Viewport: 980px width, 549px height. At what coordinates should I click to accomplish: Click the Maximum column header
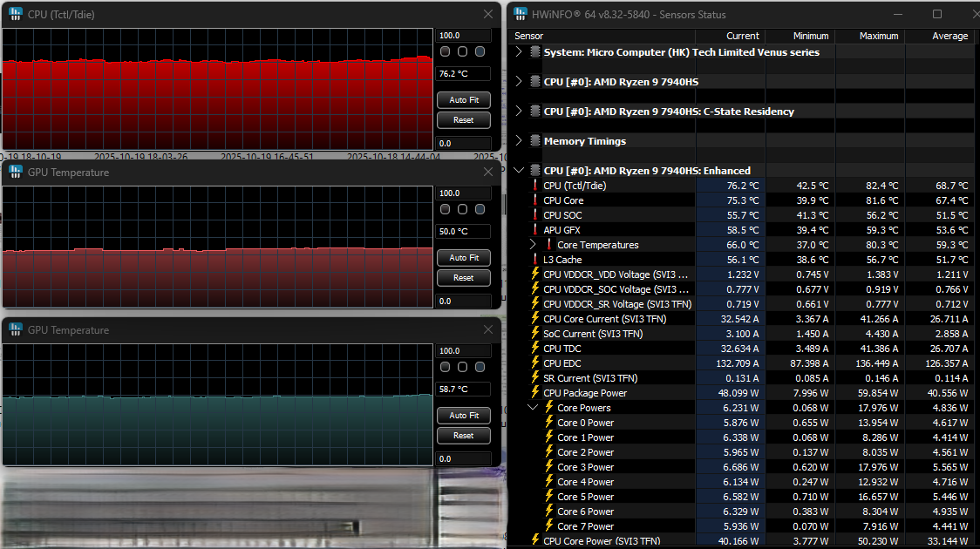878,36
